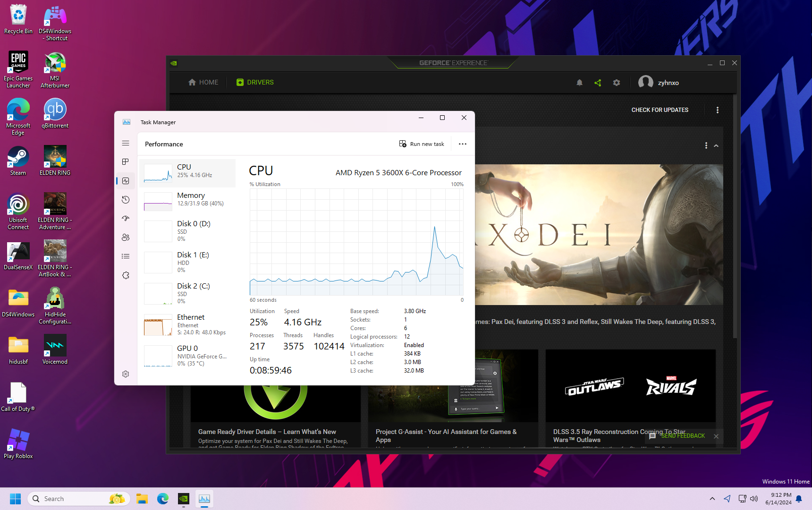
Task: Select Performance page icon in Task Manager sidebar
Action: click(126, 181)
